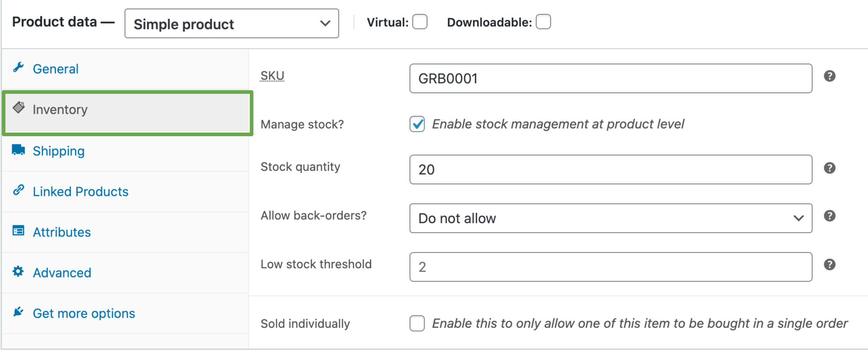The width and height of the screenshot is (868, 350).
Task: Focus the Stock quantity input field
Action: click(x=611, y=170)
